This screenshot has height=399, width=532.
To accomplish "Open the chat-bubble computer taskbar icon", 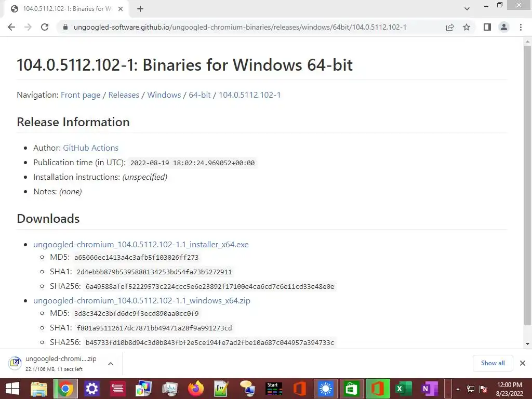I will pyautogui.click(x=247, y=389).
